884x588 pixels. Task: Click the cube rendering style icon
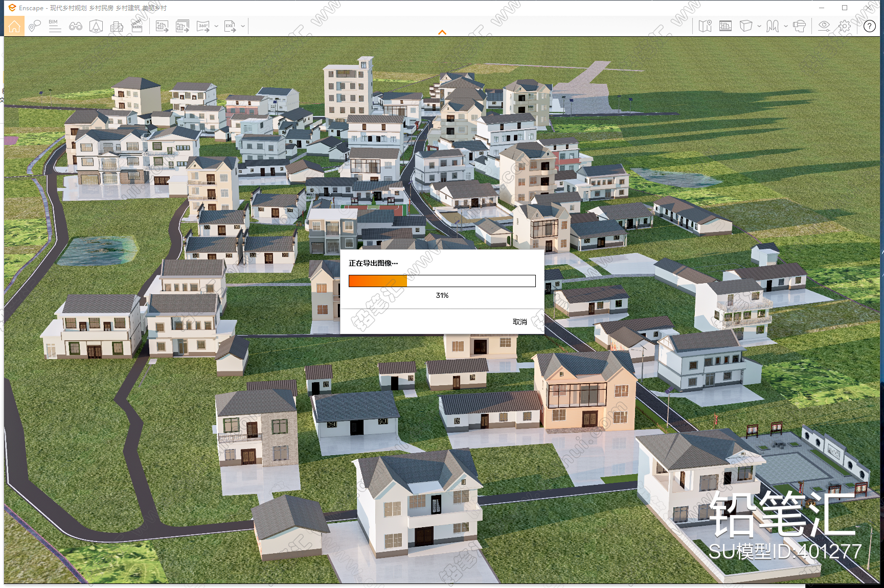coord(746,26)
